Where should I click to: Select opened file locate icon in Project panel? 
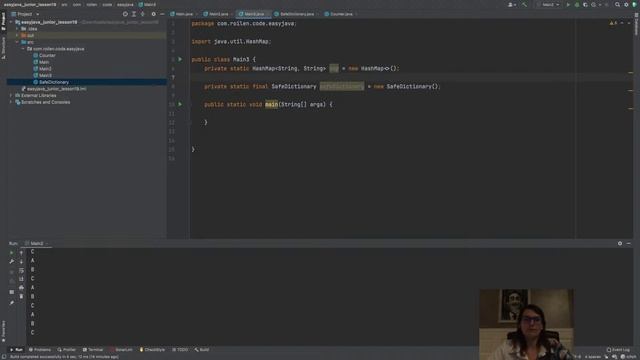125,14
